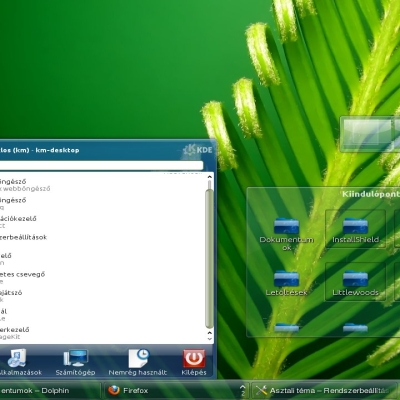Image resolution: width=400 pixels, height=400 pixels.
Task: Open the Littlewoods folder icon
Action: click(x=355, y=282)
